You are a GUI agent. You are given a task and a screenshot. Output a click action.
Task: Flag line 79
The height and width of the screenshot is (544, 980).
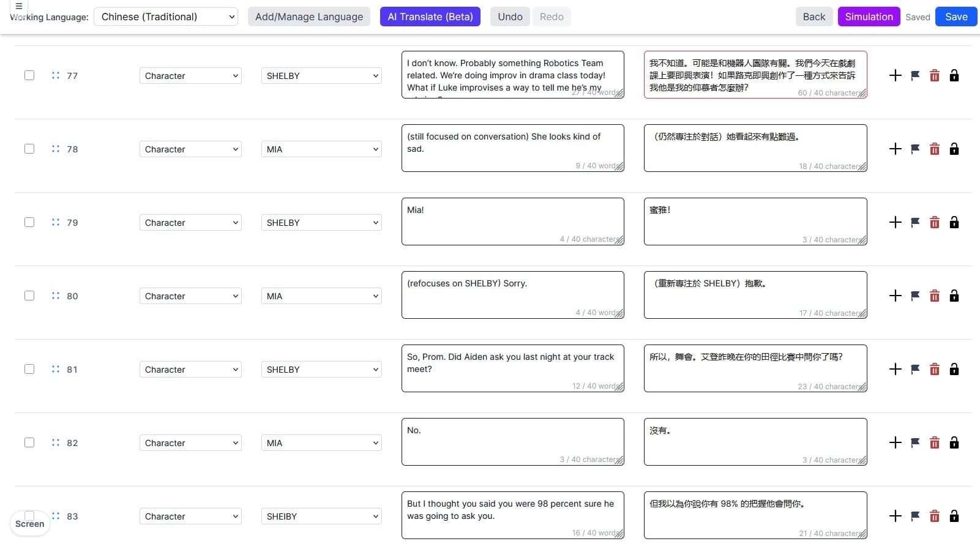tap(915, 222)
